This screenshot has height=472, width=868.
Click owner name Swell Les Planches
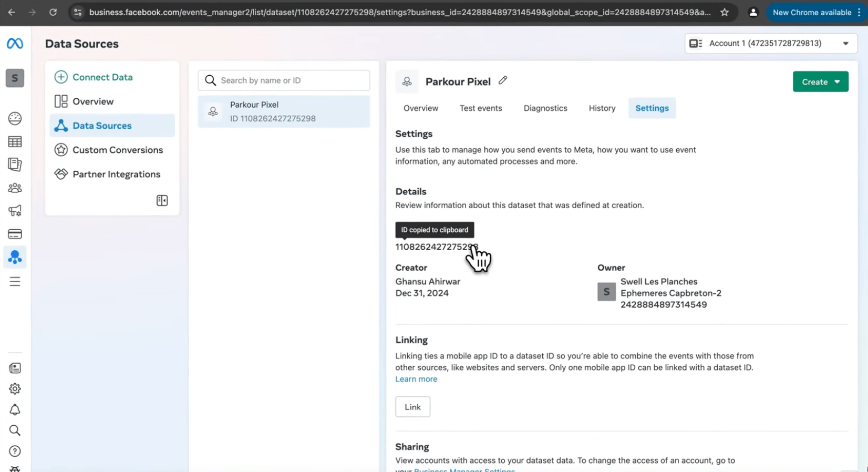(x=659, y=282)
